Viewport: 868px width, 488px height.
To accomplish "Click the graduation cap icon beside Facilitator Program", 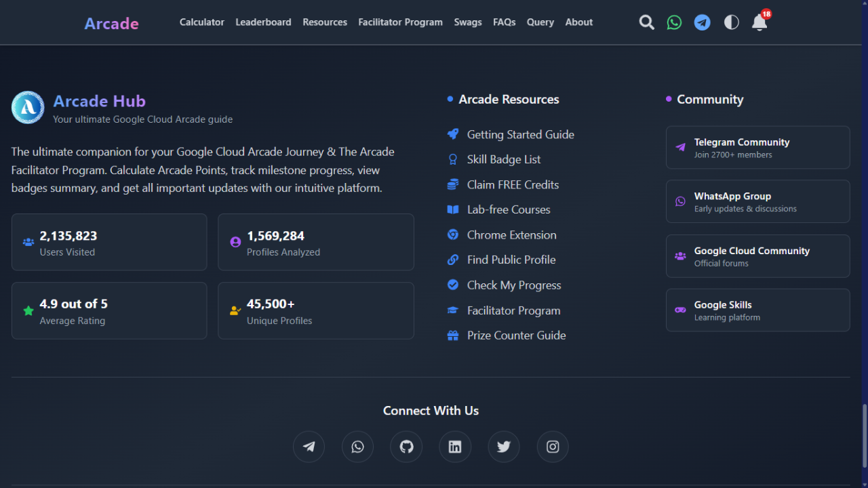I will [453, 310].
